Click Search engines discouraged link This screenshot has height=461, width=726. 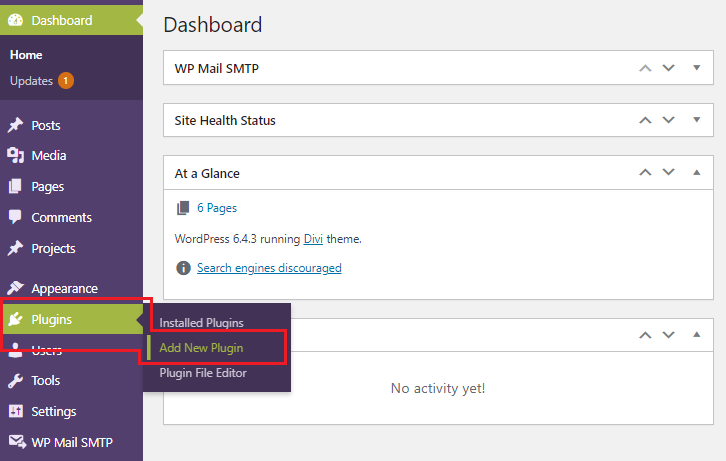point(269,268)
